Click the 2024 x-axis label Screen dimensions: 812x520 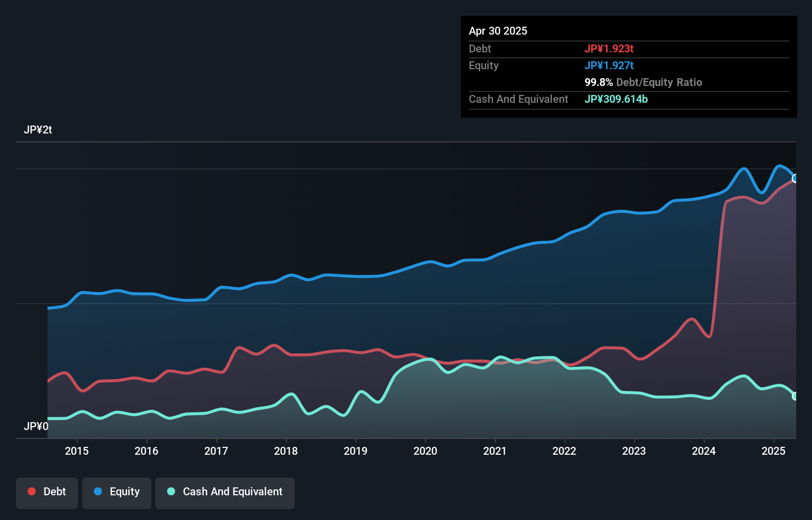[x=704, y=451]
